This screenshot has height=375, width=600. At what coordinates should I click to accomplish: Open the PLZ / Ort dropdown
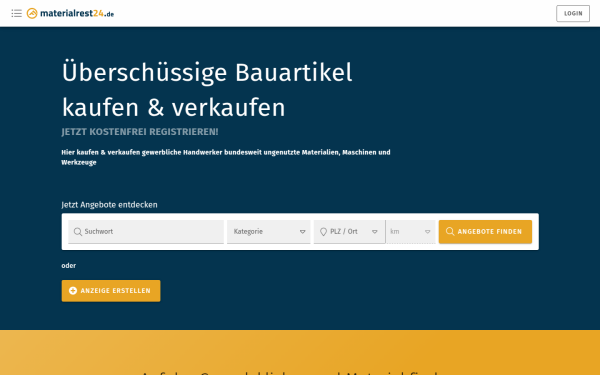click(x=349, y=232)
